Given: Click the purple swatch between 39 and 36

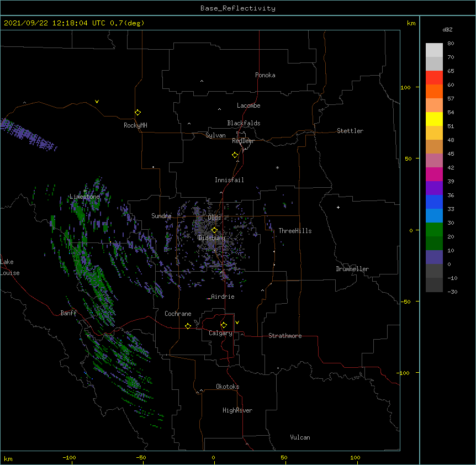Looking at the screenshot, I should 434,188.
